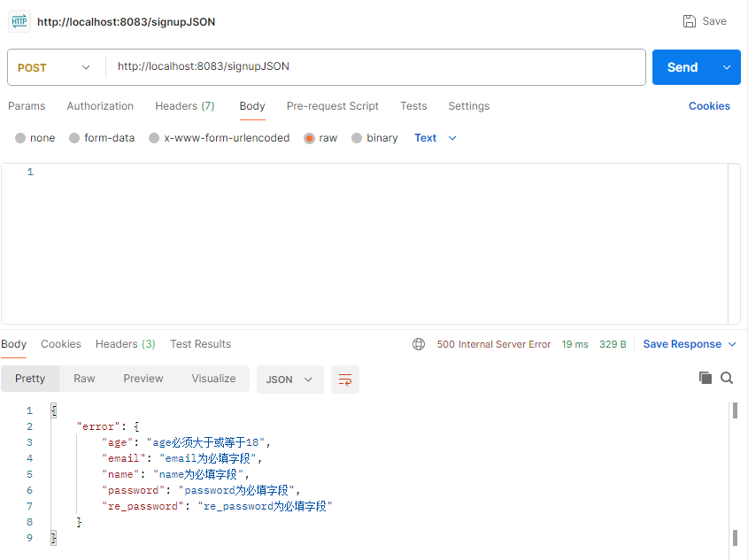Open the Cookies link
The height and width of the screenshot is (560, 748).
[709, 106]
